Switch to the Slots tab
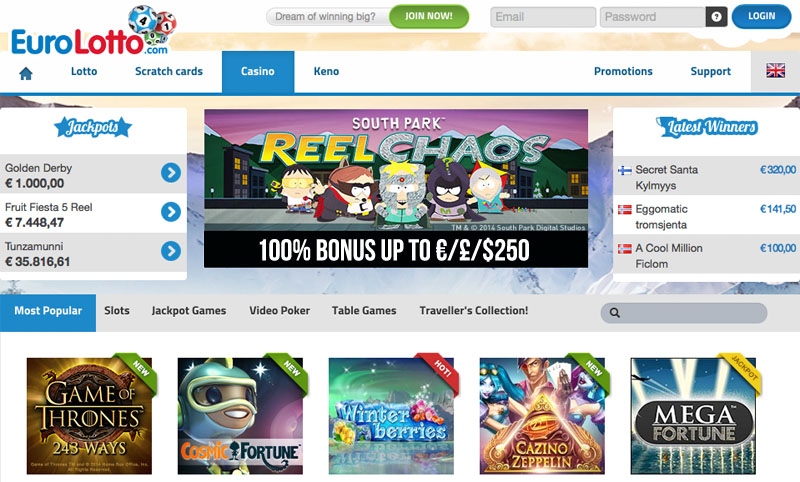The height and width of the screenshot is (482, 800). click(x=117, y=311)
